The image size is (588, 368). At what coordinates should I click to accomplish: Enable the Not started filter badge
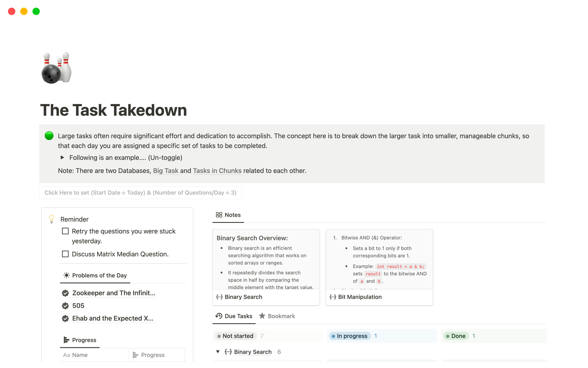coord(235,335)
